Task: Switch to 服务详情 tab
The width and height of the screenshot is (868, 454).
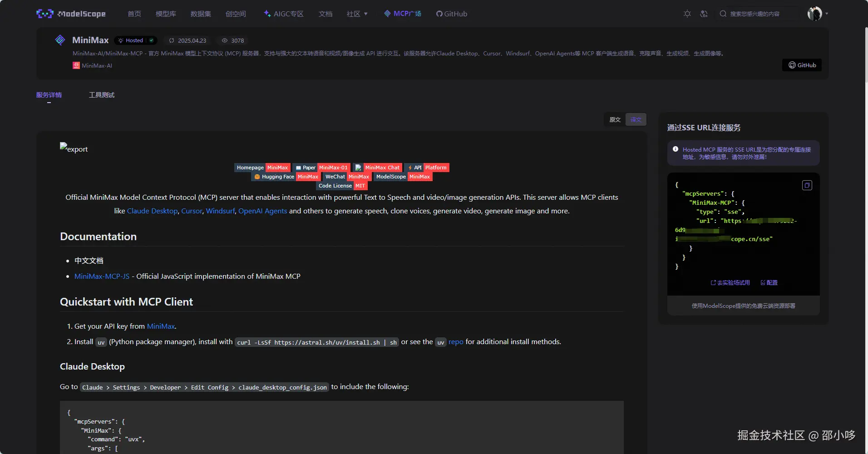Action: (x=49, y=95)
